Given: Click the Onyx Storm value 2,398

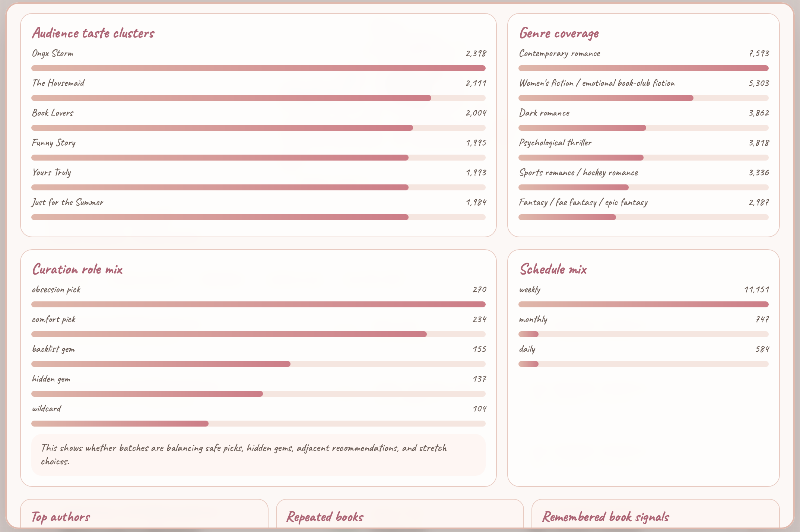Looking at the screenshot, I should coord(476,53).
